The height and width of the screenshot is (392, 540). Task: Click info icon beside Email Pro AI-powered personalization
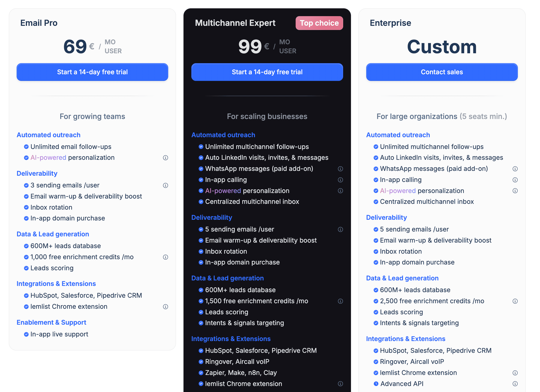[165, 158]
